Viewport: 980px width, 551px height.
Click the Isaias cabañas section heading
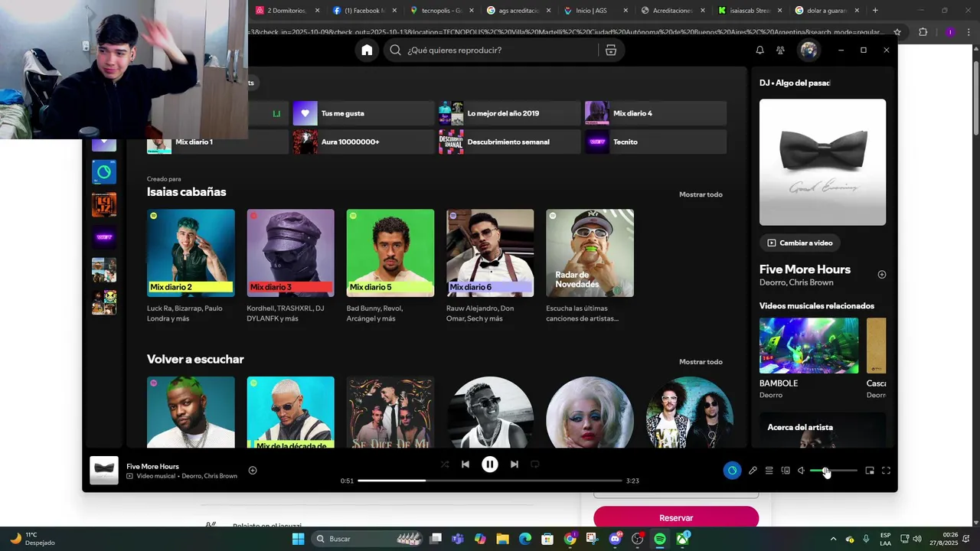pos(186,192)
